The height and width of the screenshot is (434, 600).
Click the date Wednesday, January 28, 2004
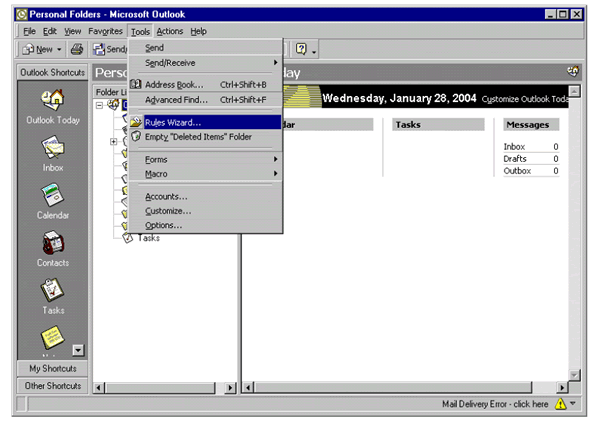coord(399,98)
